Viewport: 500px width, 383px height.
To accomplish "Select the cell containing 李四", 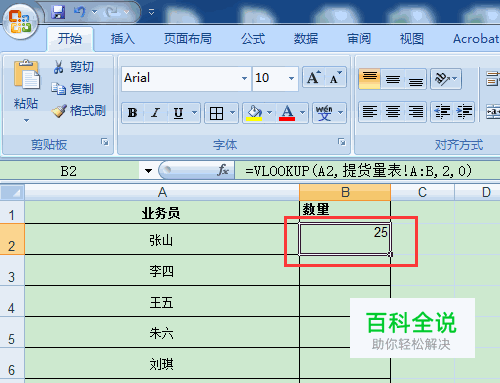I will tap(162, 270).
